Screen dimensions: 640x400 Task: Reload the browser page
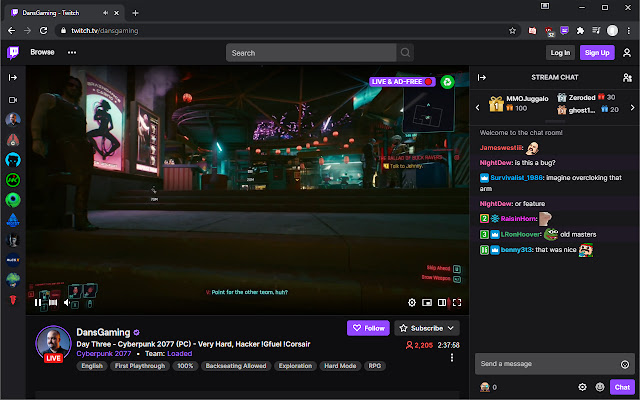(x=43, y=31)
